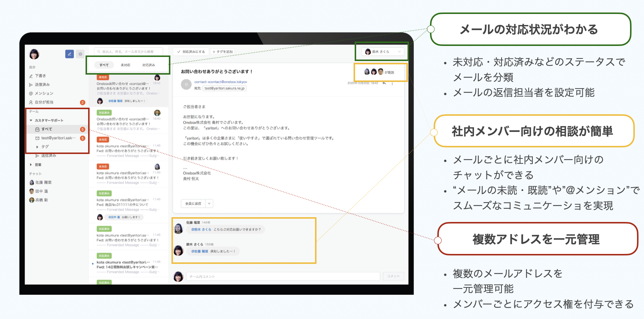Expand the 営業 team in sidebar
This screenshot has height=319, width=644.
[x=38, y=165]
